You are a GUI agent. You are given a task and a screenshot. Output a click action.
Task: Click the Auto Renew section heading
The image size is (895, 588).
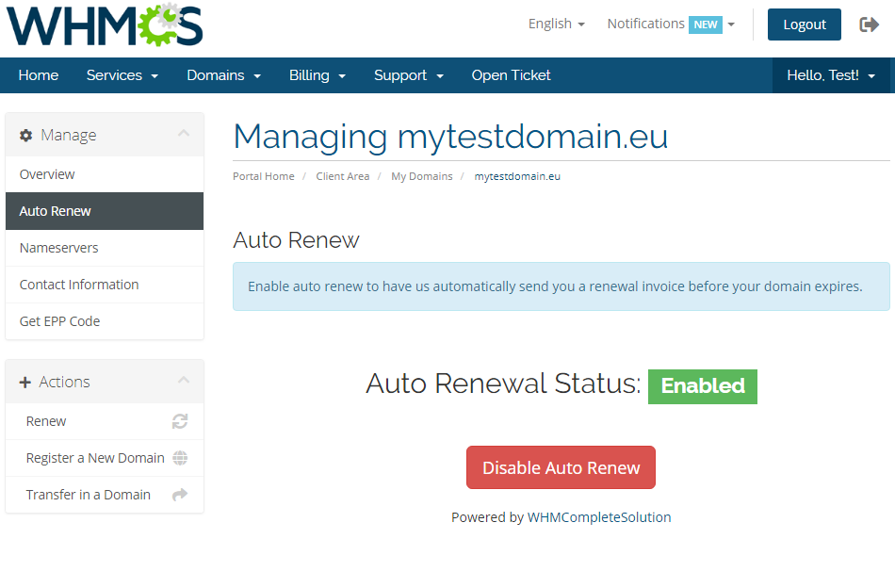pyautogui.click(x=296, y=240)
